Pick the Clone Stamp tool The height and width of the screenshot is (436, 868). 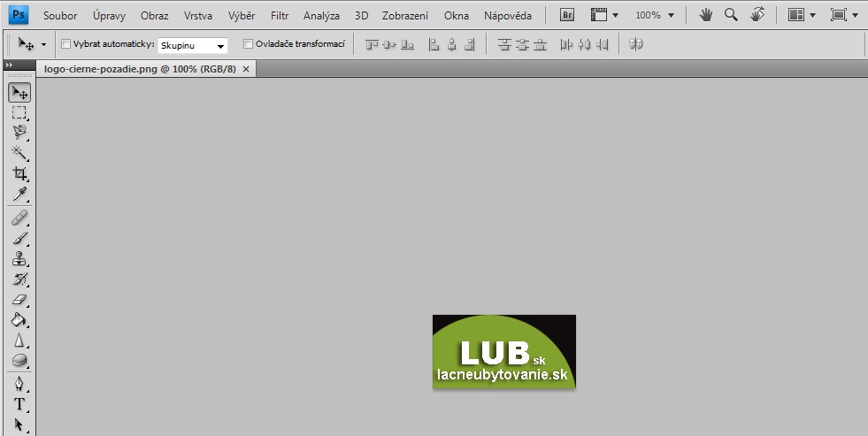(19, 258)
